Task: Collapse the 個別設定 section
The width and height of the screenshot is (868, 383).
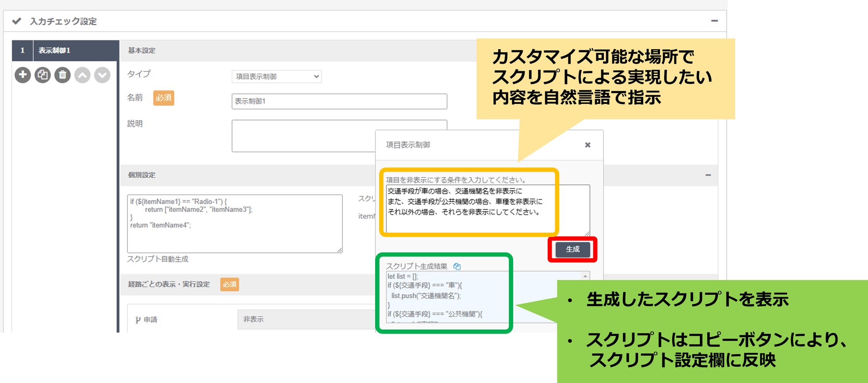Action: (x=708, y=175)
